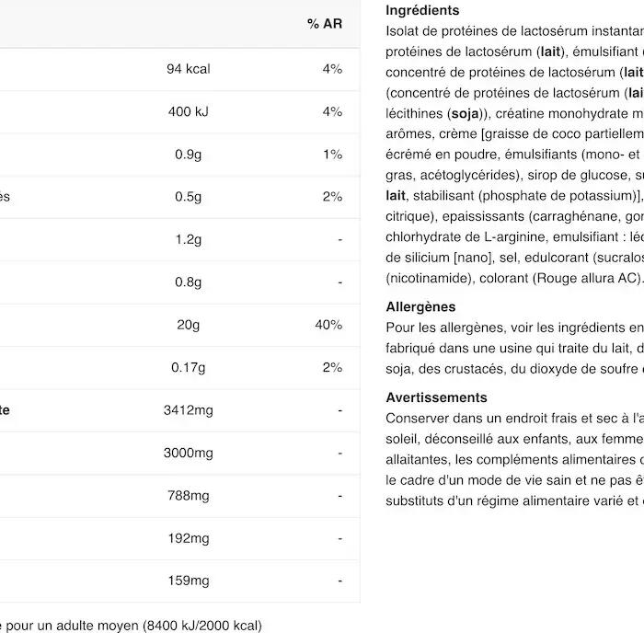
Task: Click the 40% reference intake cell
Action: pyautogui.click(x=328, y=325)
